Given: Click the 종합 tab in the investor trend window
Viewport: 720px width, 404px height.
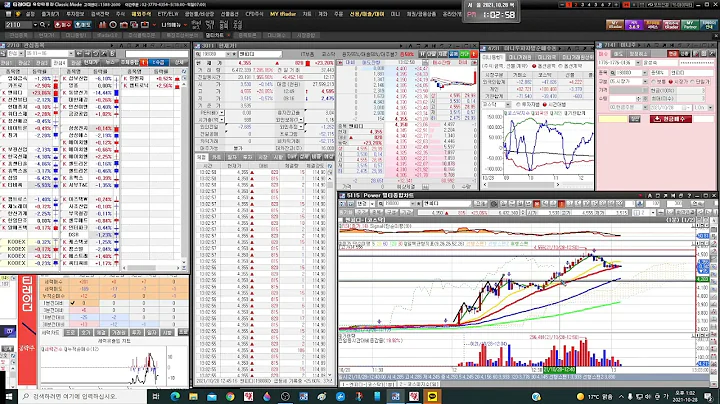Looking at the screenshot, I should pos(493,57).
